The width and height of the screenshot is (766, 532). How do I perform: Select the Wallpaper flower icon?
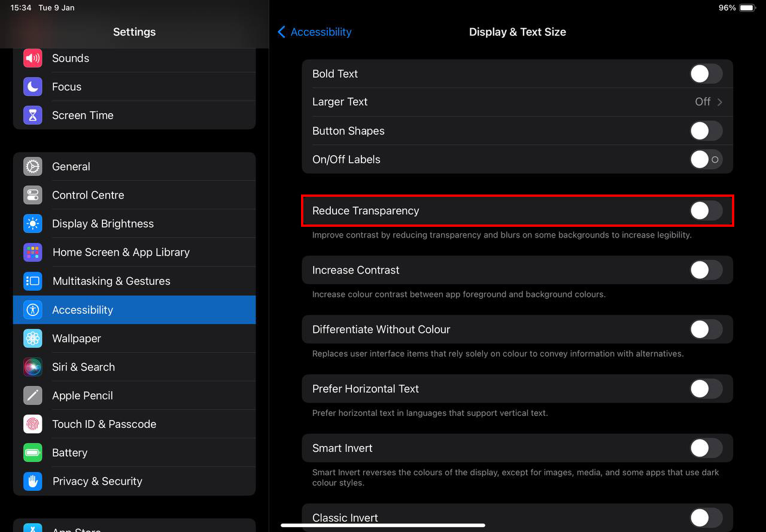[33, 338]
